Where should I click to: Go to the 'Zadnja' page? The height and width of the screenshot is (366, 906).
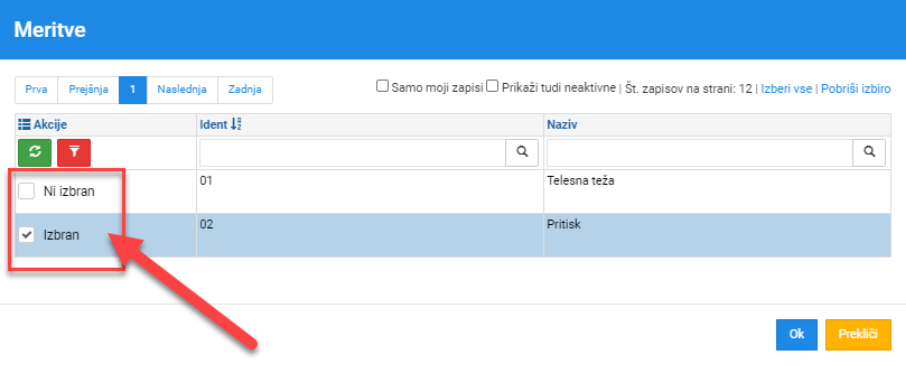tap(245, 90)
